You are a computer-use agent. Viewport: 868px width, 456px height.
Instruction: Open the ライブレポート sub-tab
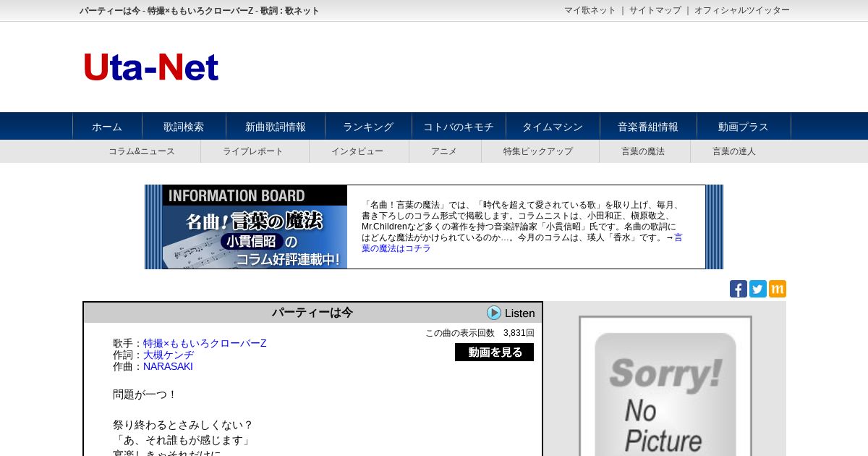click(253, 151)
